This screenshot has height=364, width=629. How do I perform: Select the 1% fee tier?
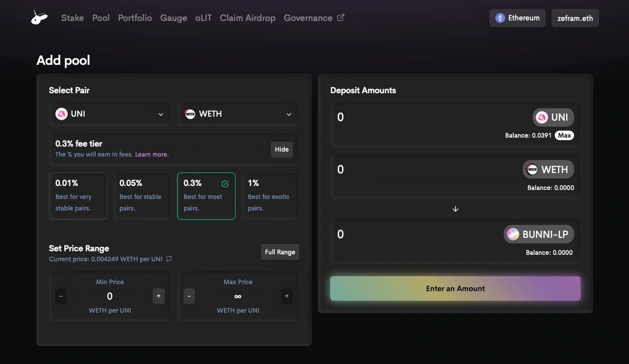[x=270, y=196]
